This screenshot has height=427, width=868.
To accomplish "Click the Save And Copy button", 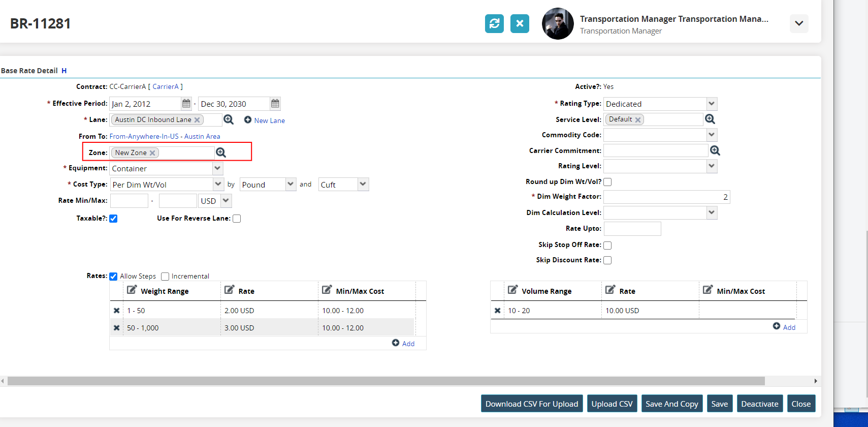I will (672, 404).
